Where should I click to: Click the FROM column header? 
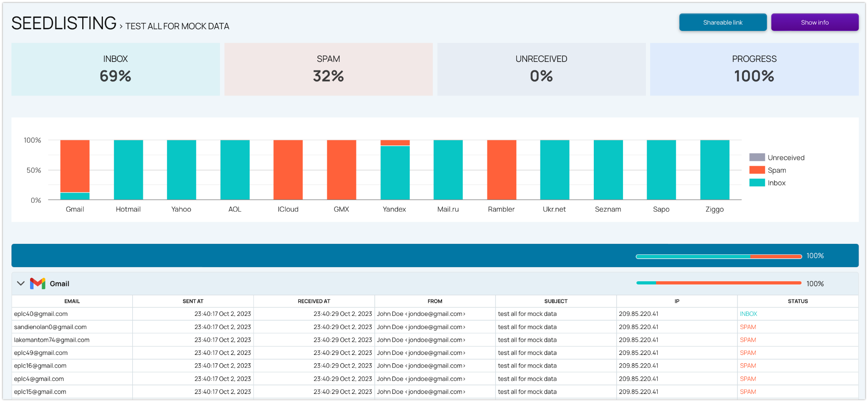point(435,301)
